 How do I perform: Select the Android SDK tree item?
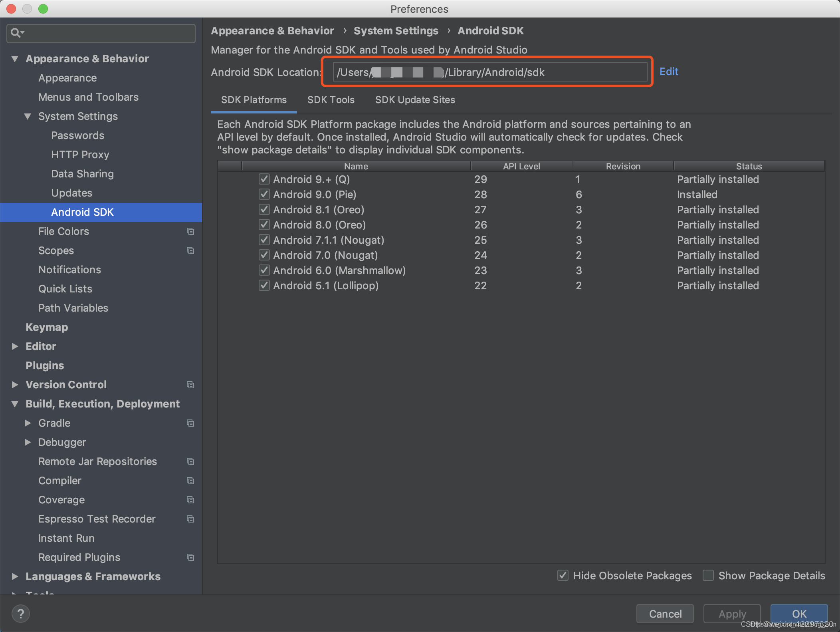coord(101,212)
